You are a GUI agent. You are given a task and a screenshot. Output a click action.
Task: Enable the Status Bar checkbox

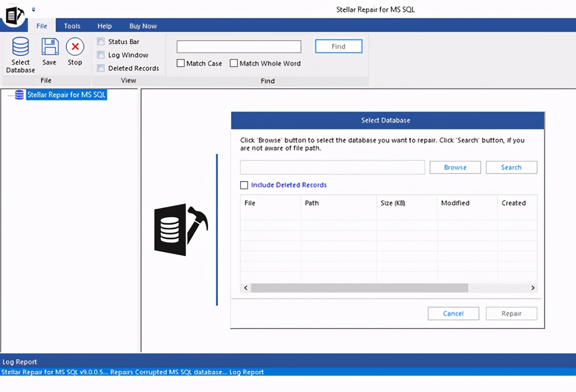point(101,42)
